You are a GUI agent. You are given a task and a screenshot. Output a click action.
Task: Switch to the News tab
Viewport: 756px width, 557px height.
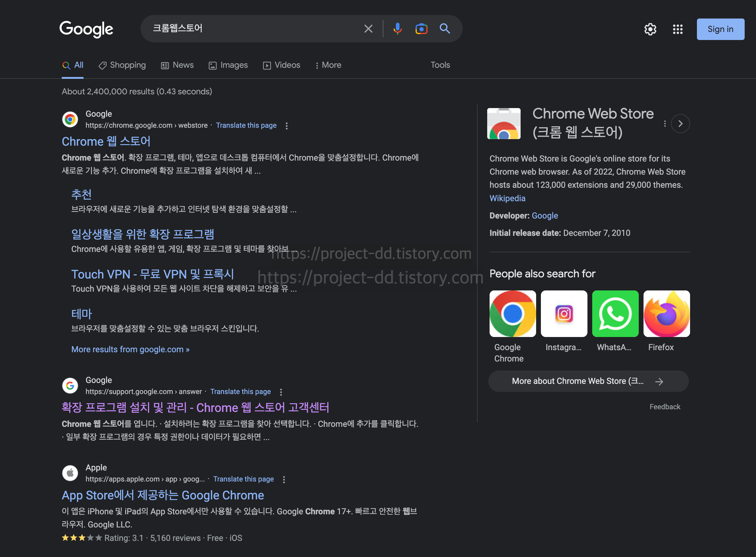[178, 65]
